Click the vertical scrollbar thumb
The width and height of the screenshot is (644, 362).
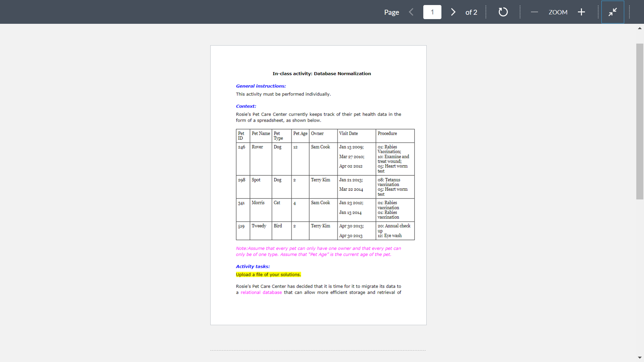(x=640, y=121)
